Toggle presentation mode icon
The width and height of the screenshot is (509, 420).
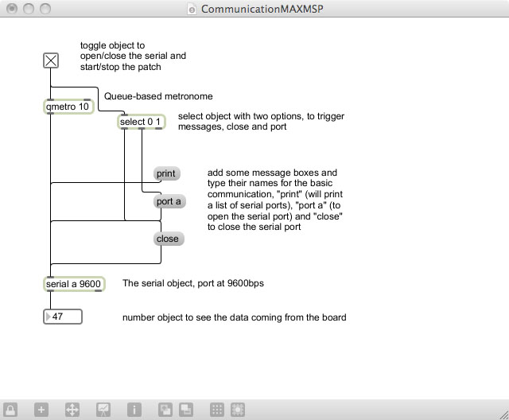103,410
